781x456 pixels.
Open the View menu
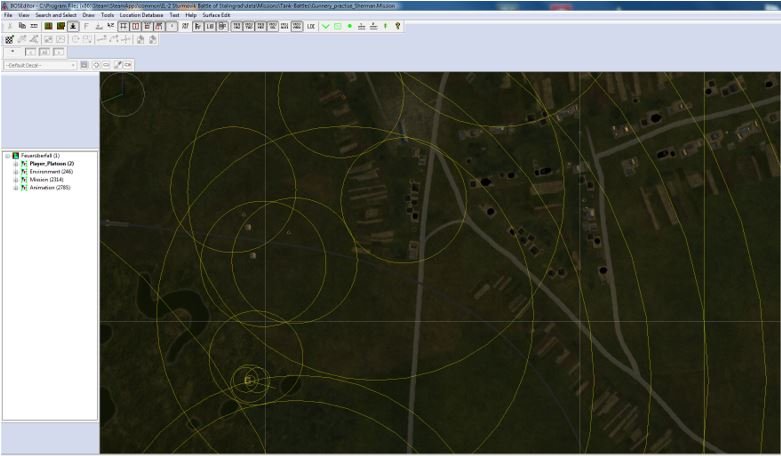tap(23, 15)
